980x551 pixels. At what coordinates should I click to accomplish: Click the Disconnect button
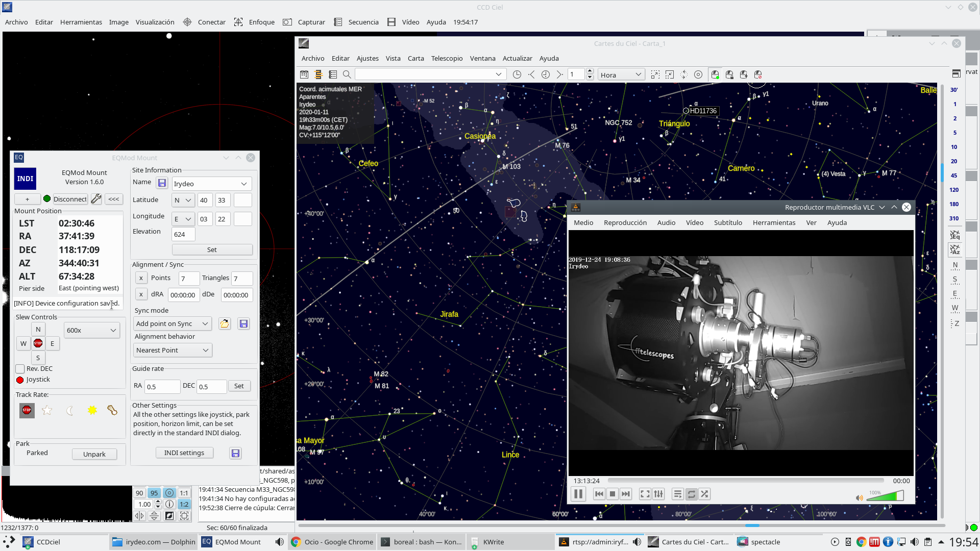tap(70, 199)
